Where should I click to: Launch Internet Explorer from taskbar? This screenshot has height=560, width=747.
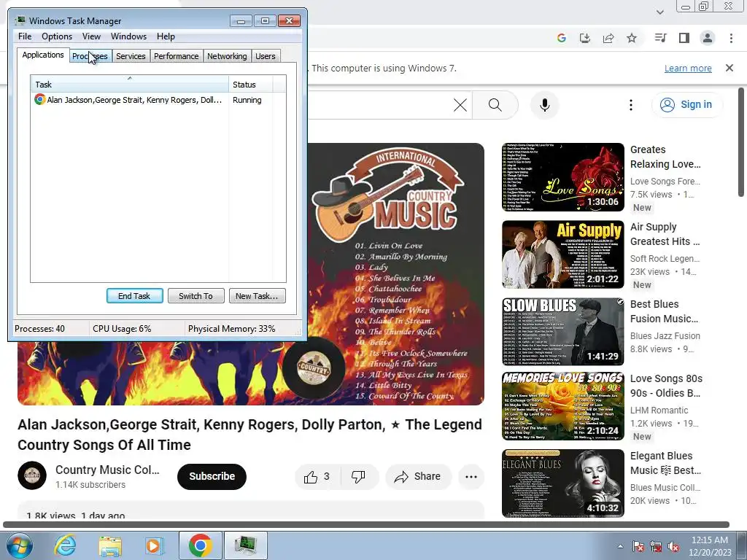point(65,545)
